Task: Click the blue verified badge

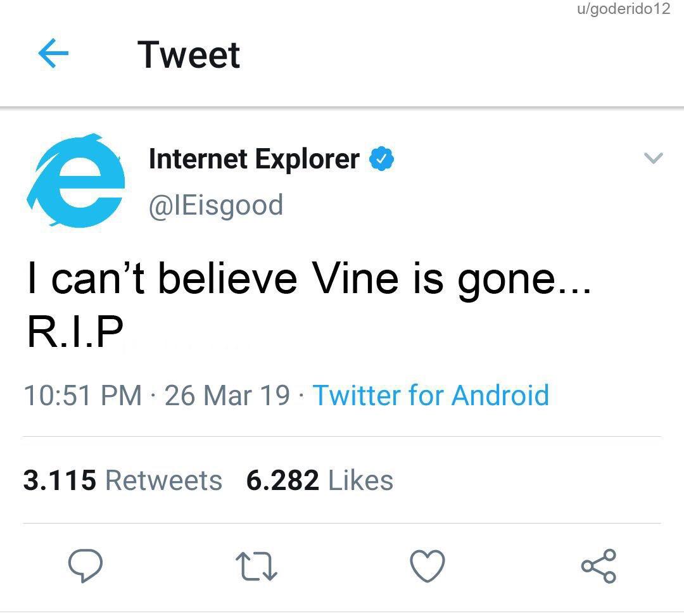Action: [382, 159]
